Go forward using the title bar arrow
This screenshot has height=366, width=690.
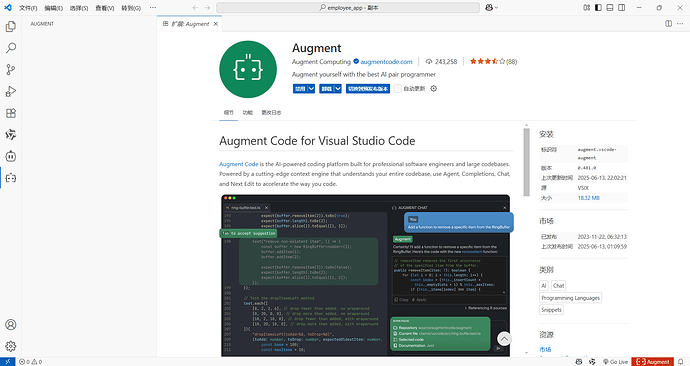click(x=207, y=7)
